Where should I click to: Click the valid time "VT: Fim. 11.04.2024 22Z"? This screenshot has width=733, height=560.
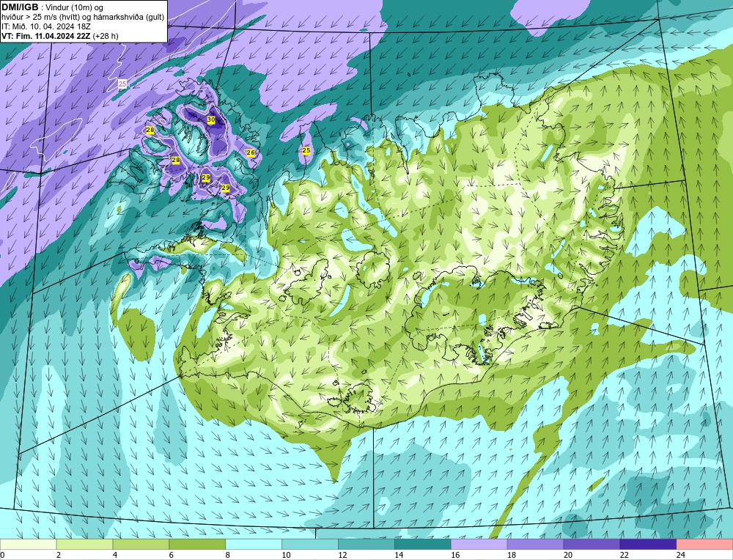tap(46, 36)
